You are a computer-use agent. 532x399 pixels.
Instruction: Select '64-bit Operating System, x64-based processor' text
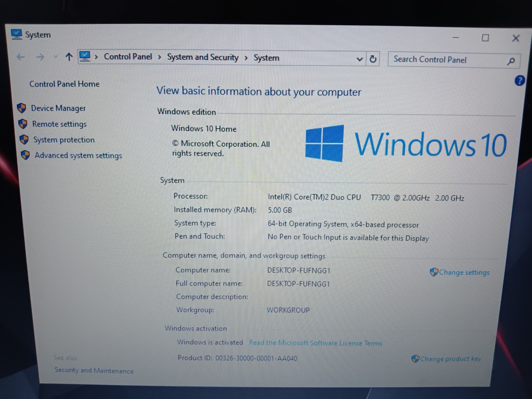pos(343,224)
